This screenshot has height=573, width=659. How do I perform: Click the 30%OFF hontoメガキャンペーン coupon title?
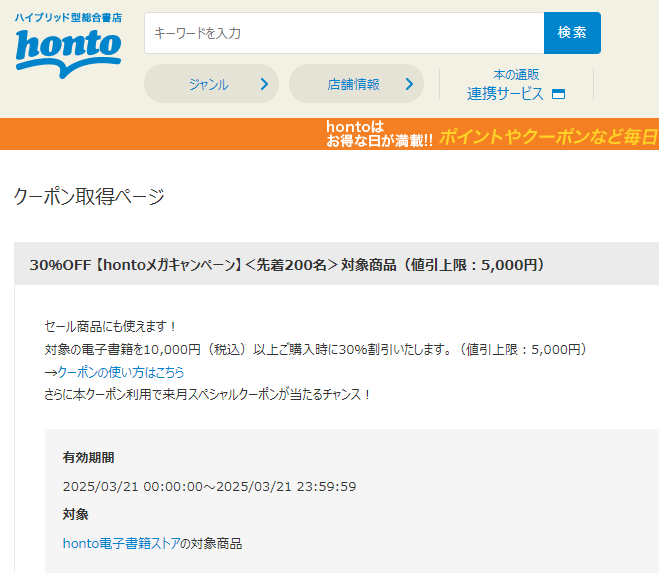tap(287, 265)
